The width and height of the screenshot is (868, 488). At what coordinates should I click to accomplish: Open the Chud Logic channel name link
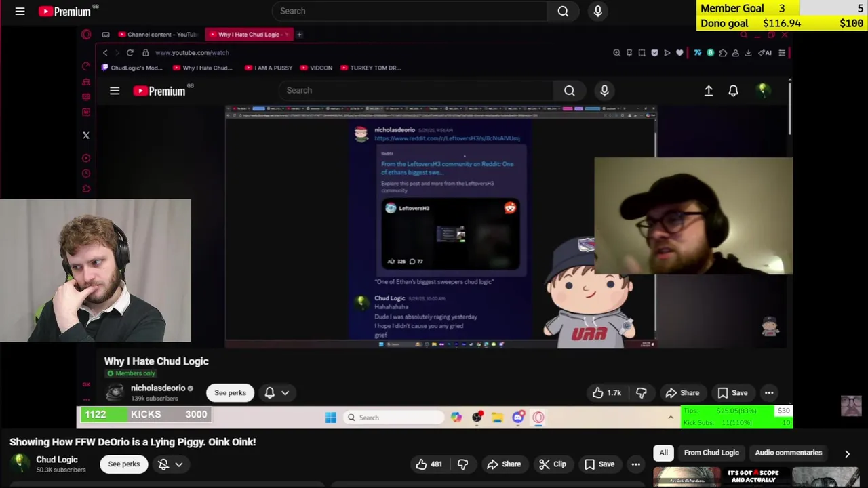click(x=57, y=460)
